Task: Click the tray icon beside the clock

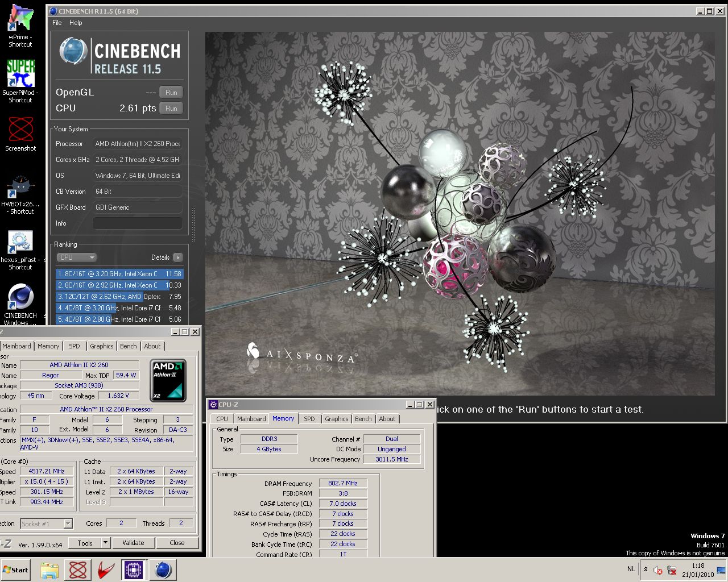Action: point(721,570)
